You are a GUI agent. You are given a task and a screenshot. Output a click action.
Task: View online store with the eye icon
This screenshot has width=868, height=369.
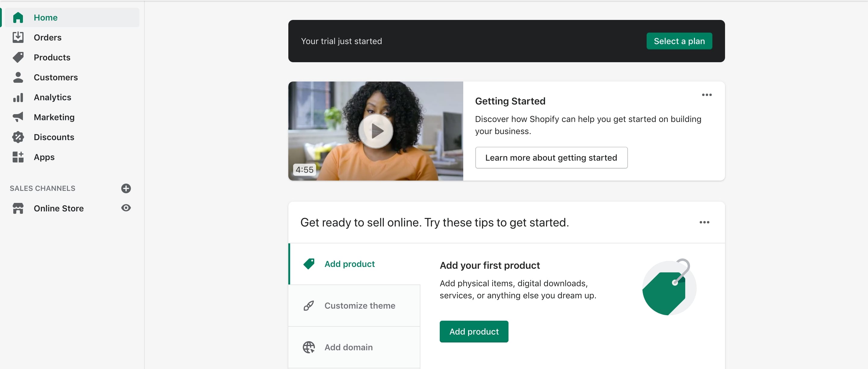point(126,208)
